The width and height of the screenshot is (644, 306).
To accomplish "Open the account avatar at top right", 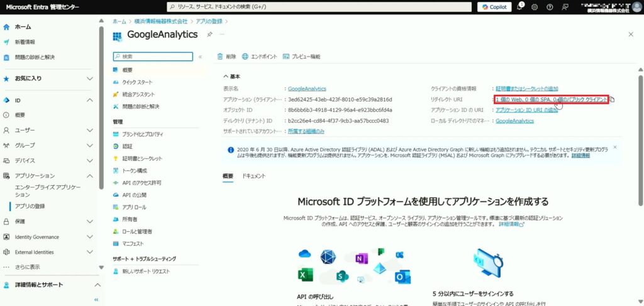I will (x=636, y=7).
